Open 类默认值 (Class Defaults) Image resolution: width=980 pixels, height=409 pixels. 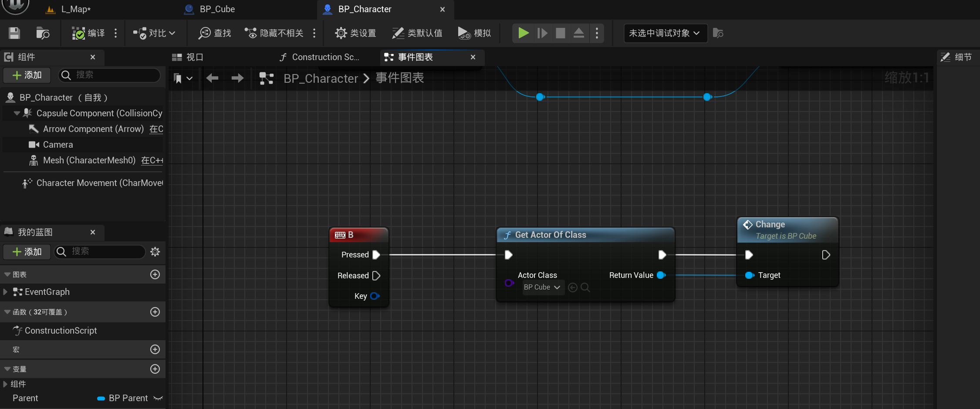[x=417, y=33]
